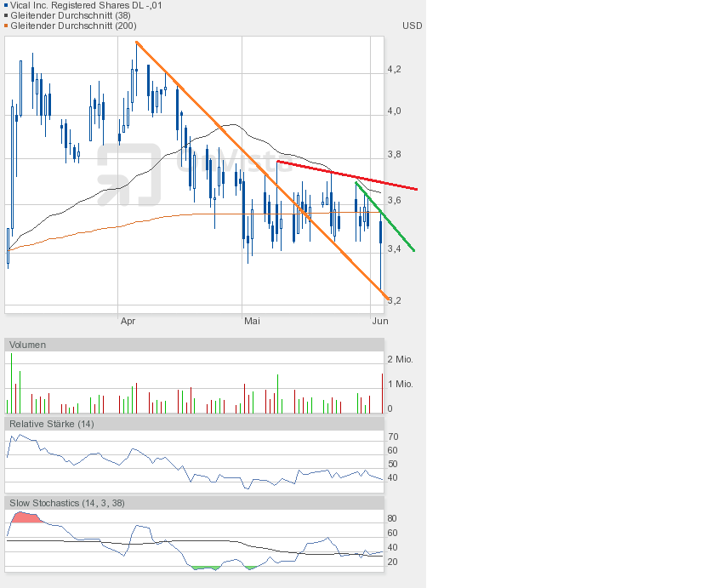Screen dimensions: 723x588
Task: Click the blue legend square for Vical Inc.
Action: [x=7, y=6]
